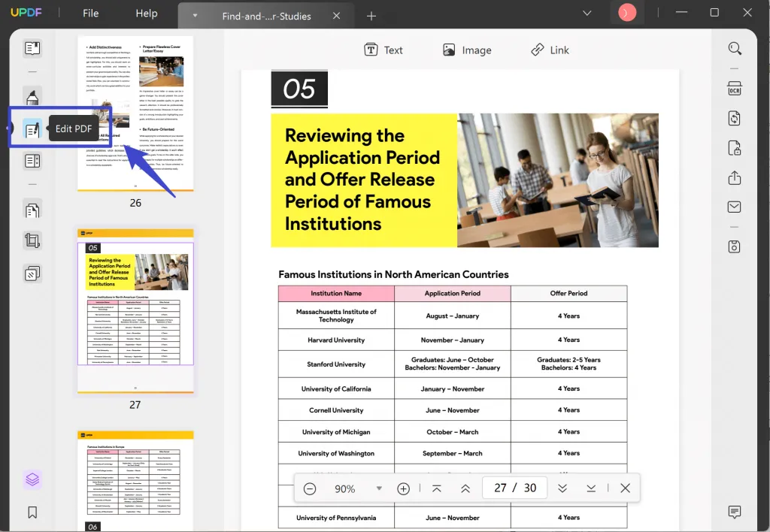This screenshot has height=532, width=770.
Task: Open the Convert PDF tool
Action: [735, 118]
